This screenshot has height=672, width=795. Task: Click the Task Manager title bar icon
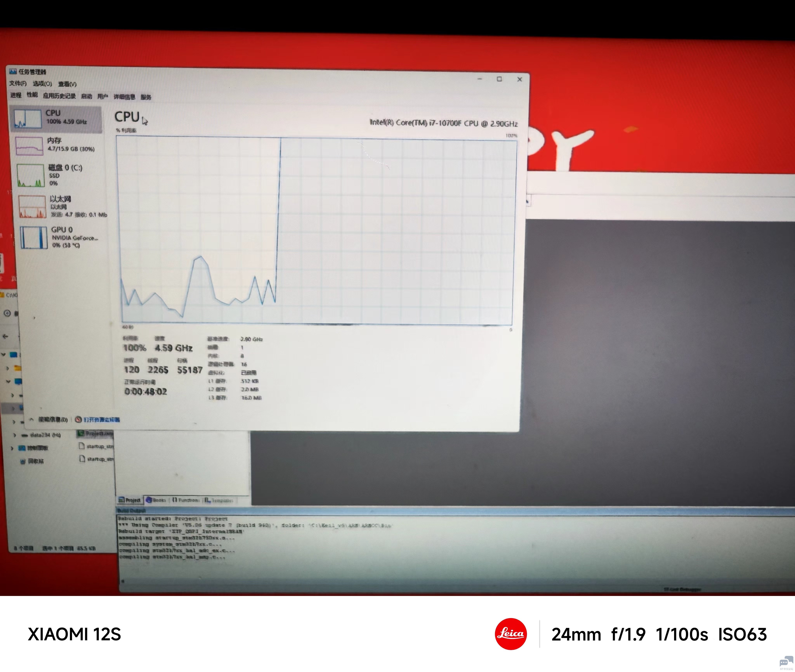(x=13, y=71)
